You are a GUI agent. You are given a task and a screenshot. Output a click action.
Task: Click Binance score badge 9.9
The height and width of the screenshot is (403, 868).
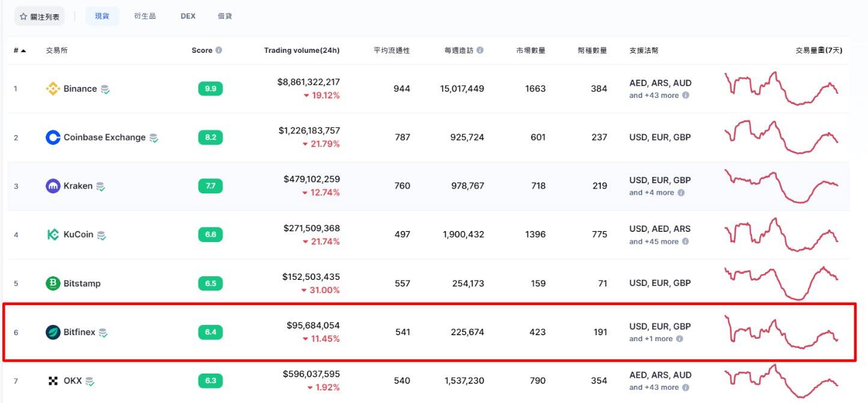click(210, 89)
